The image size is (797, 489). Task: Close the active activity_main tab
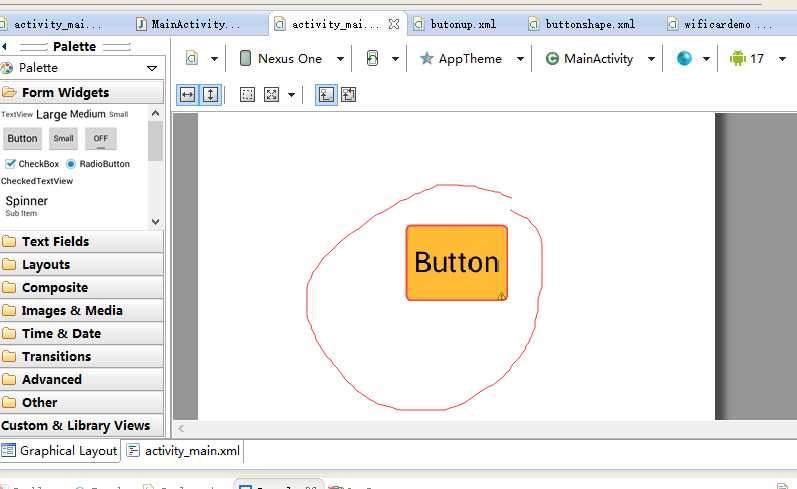pyautogui.click(x=393, y=24)
